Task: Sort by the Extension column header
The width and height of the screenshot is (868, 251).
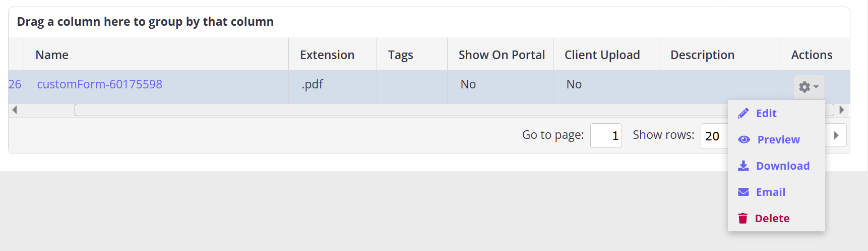Action: click(x=327, y=55)
